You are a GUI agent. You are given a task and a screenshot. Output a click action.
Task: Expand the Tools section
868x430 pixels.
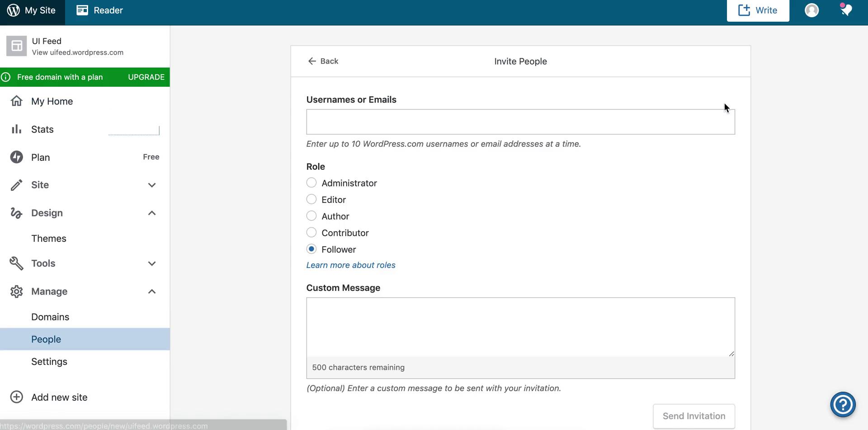(x=152, y=263)
